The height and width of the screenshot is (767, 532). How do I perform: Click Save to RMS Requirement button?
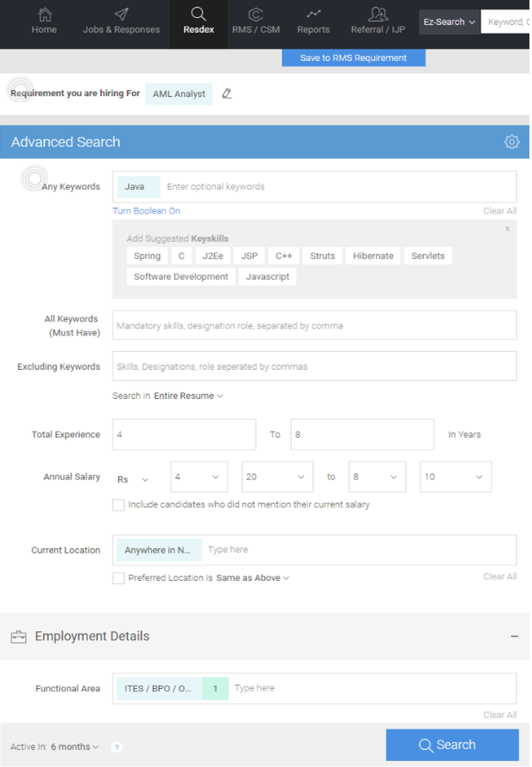[354, 57]
